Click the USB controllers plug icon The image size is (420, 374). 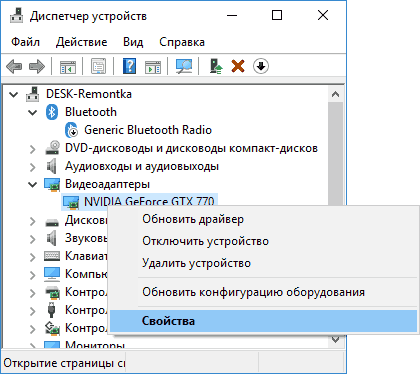pyautogui.click(x=51, y=310)
